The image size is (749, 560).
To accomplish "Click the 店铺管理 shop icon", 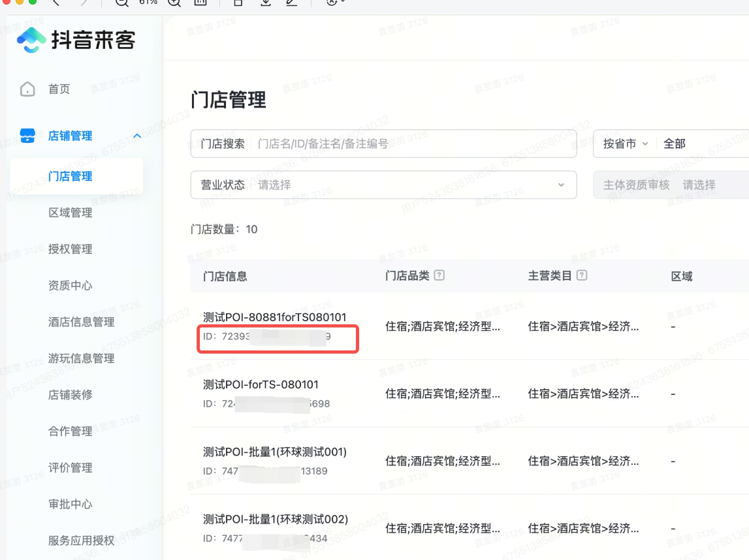I will (27, 136).
